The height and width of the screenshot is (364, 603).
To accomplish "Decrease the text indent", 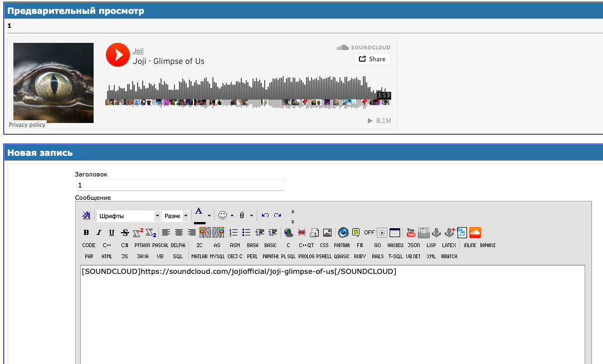I will click(x=260, y=232).
